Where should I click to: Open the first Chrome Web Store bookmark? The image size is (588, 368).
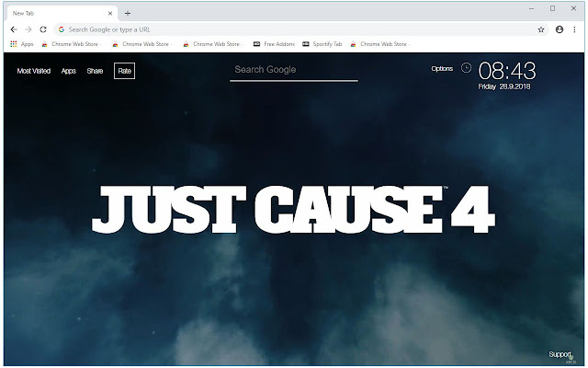click(72, 44)
